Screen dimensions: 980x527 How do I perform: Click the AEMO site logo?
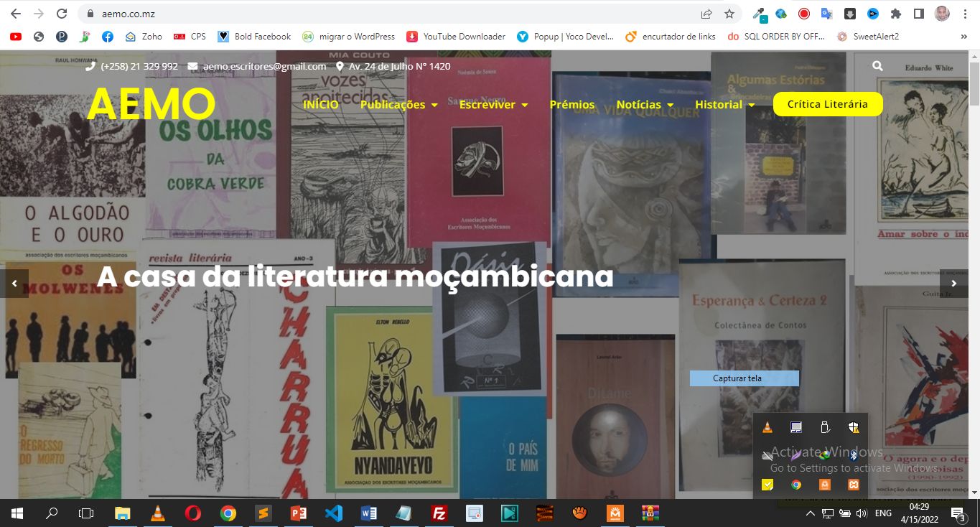[x=151, y=104]
